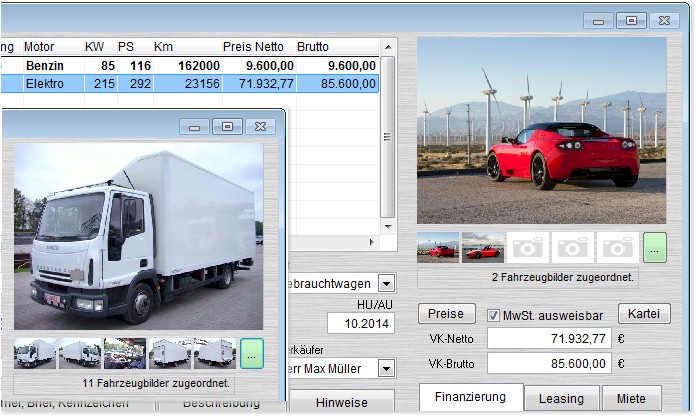This screenshot has width=696, height=416.
Task: Maximize the truck image popup window
Action: point(227,127)
